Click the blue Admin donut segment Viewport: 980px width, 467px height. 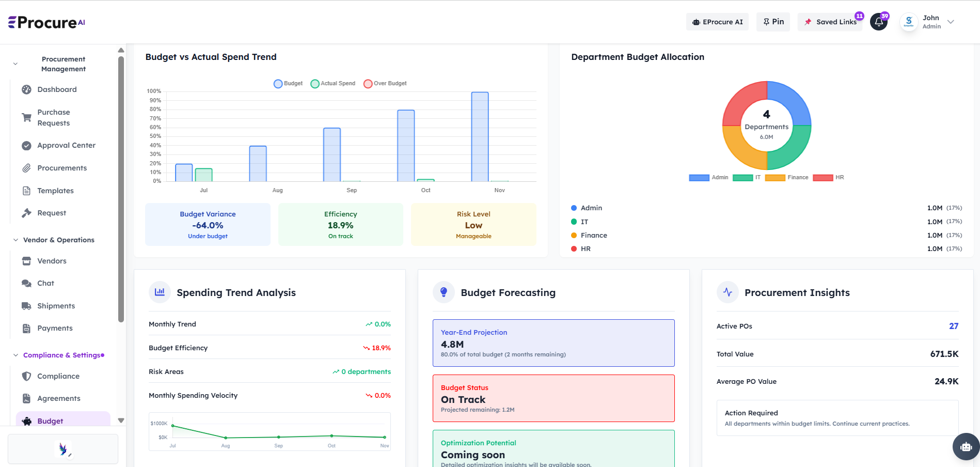pos(793,101)
